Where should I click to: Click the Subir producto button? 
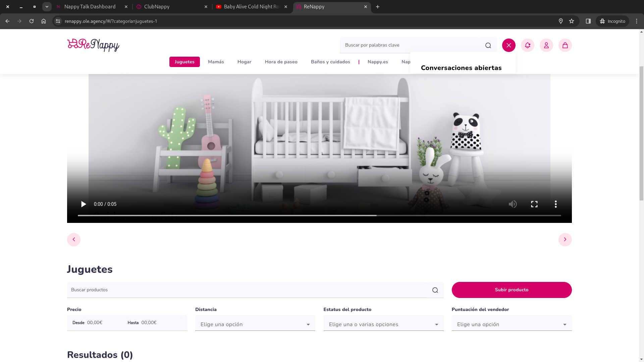coord(512,290)
